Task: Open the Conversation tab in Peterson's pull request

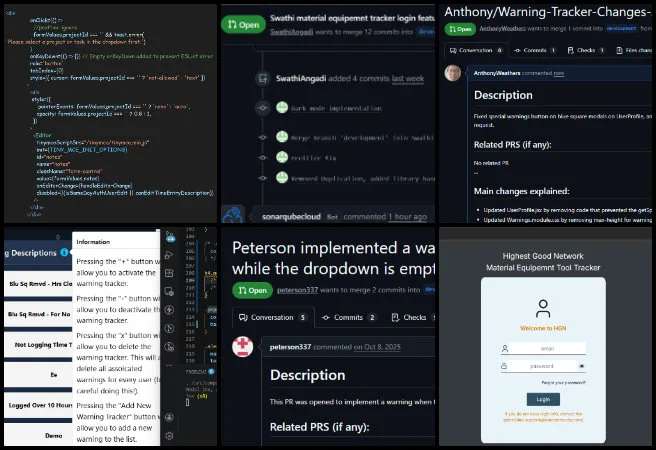Action: click(x=272, y=317)
